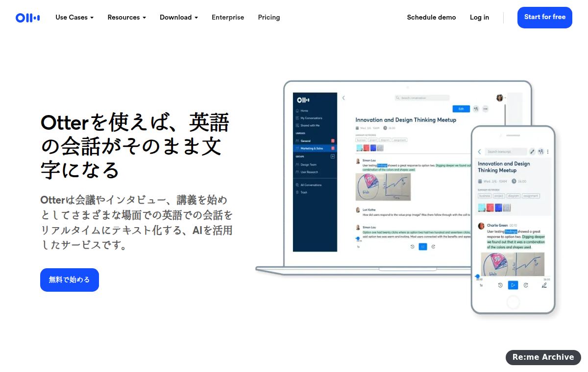
Task: Click the Start for free button
Action: pyautogui.click(x=545, y=17)
